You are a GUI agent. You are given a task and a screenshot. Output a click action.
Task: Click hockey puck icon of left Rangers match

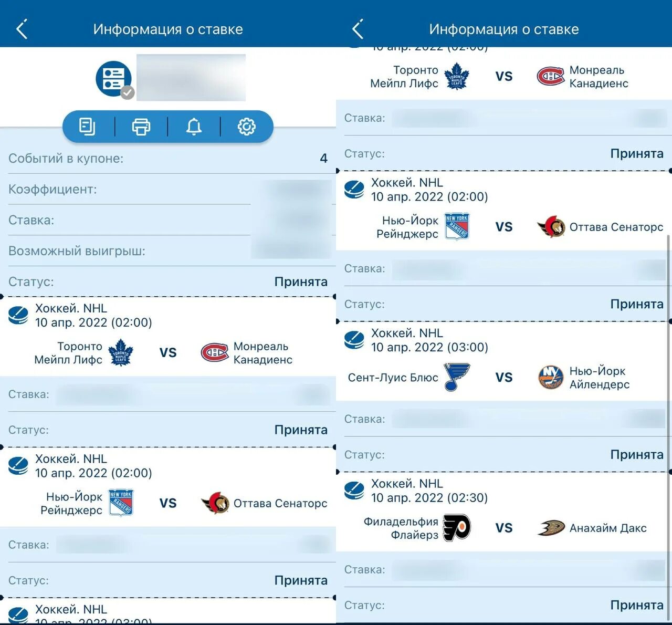click(x=18, y=466)
